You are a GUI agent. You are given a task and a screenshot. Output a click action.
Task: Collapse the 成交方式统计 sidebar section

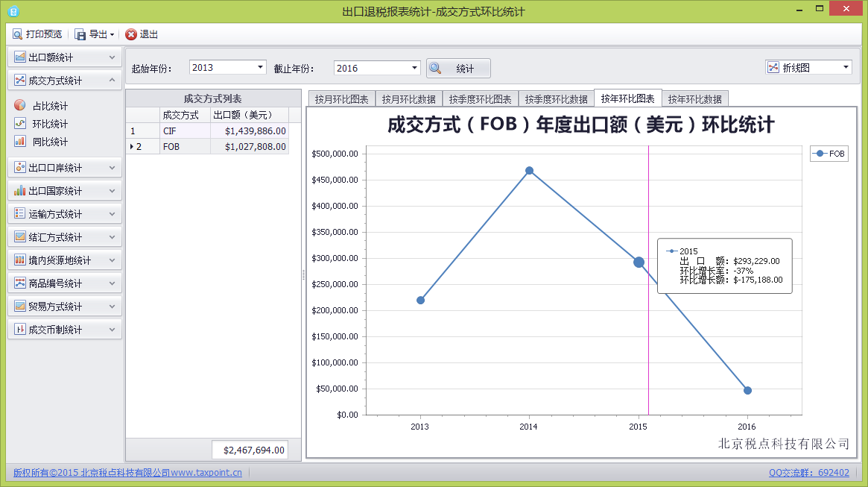pyautogui.click(x=112, y=81)
